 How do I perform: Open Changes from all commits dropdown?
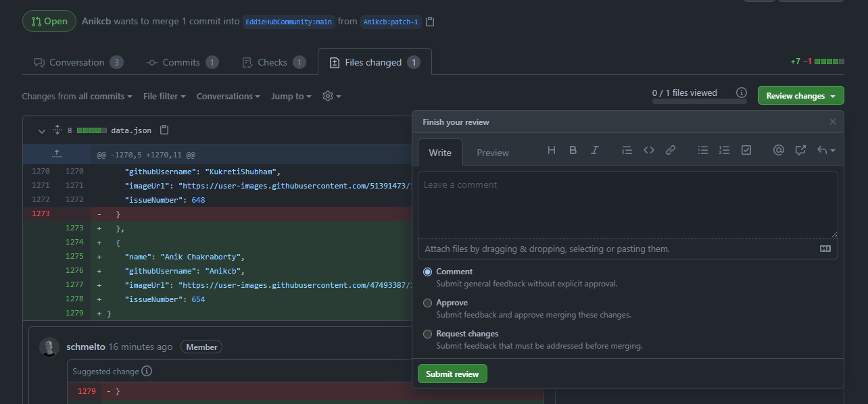[77, 97]
